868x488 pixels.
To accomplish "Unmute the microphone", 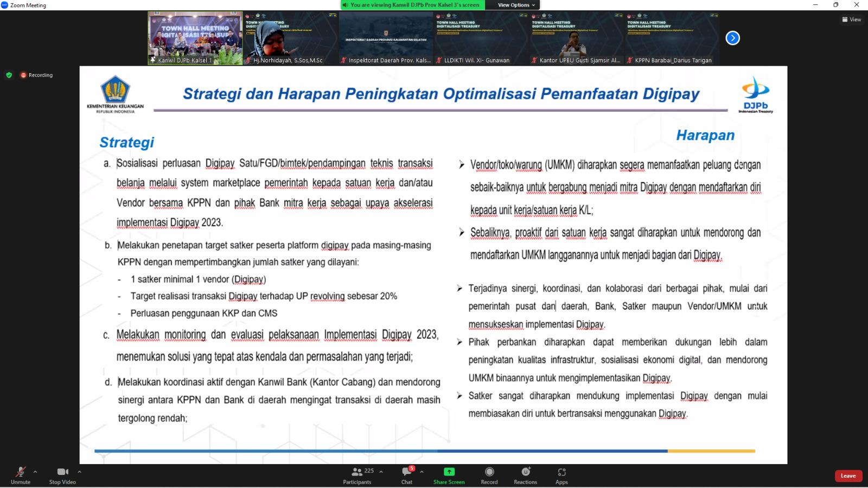I will pos(21,473).
